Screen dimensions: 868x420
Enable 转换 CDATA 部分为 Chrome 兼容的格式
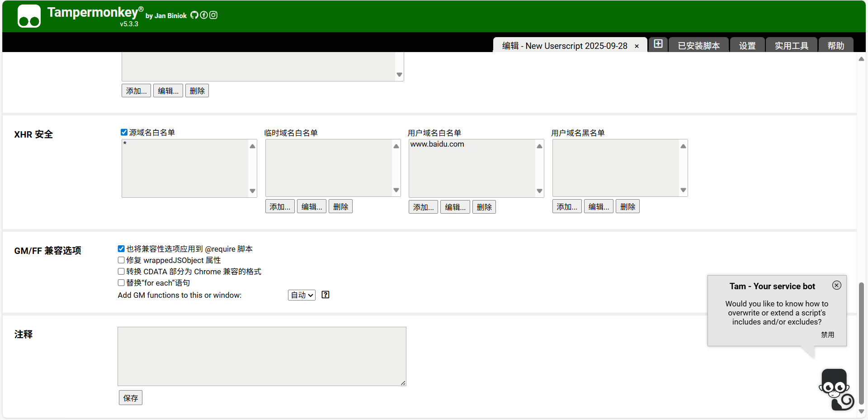tap(121, 271)
